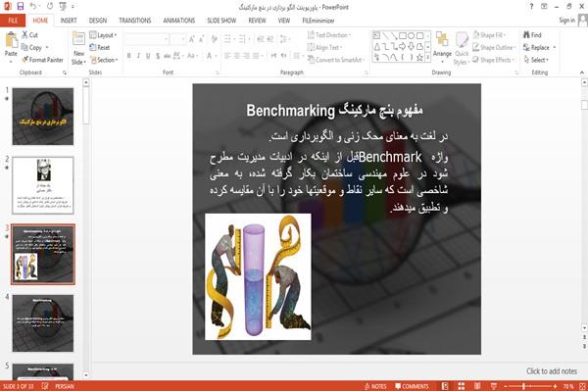Open PowerPoint Help question mark
The image size is (588, 391).
pyautogui.click(x=531, y=7)
